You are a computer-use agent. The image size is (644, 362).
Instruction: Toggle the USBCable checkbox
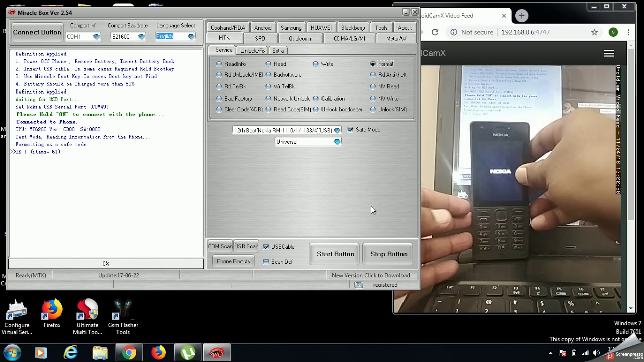coord(266,247)
